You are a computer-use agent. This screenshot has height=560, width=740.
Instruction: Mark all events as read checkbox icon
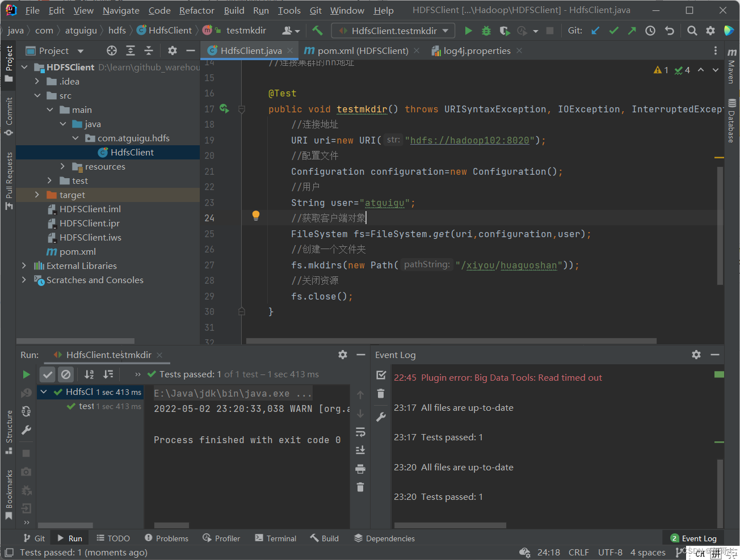pyautogui.click(x=381, y=375)
